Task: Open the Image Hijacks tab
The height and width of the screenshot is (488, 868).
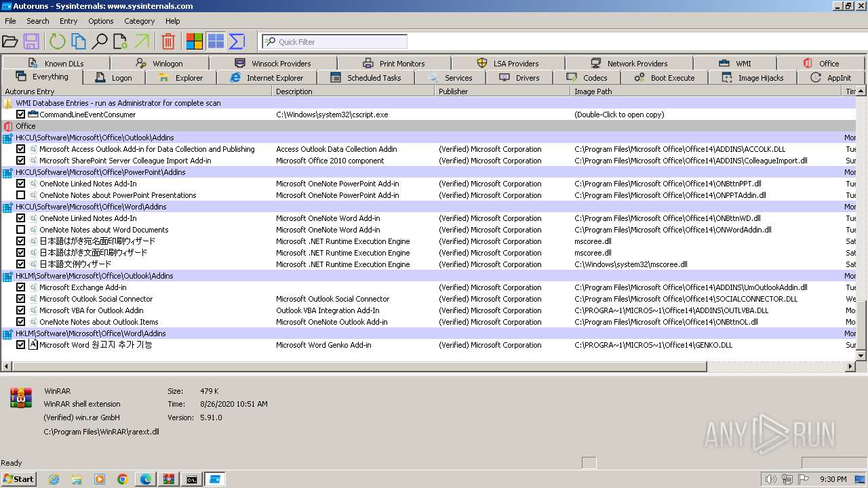Action: click(753, 77)
